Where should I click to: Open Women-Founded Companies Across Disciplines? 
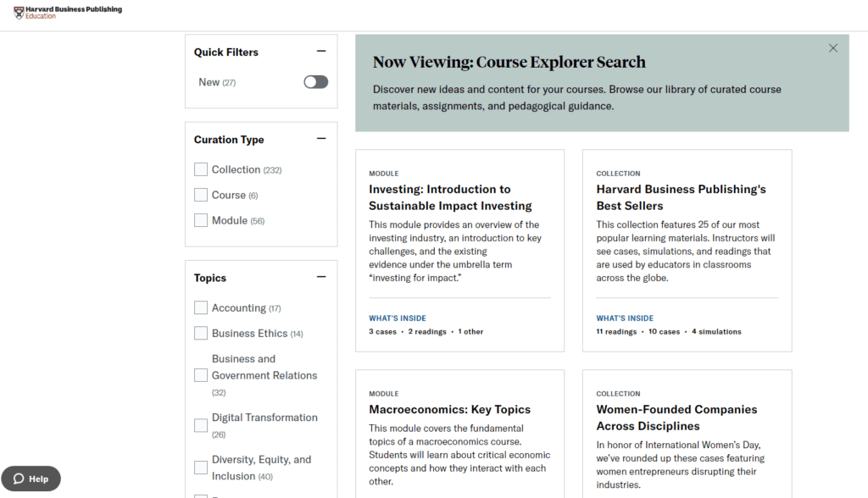[x=676, y=418]
